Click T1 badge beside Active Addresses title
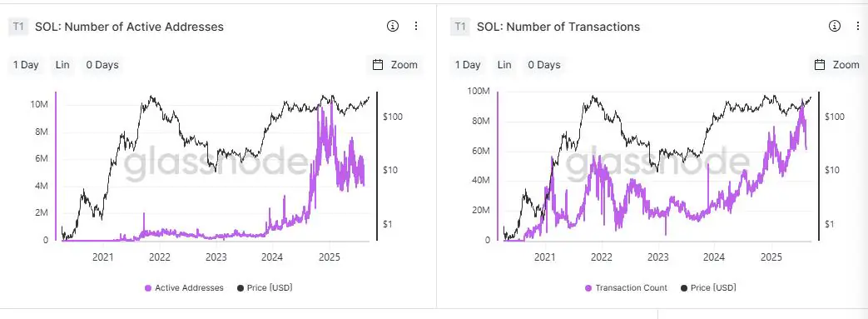Image resolution: width=868 pixels, height=319 pixels. [x=18, y=27]
